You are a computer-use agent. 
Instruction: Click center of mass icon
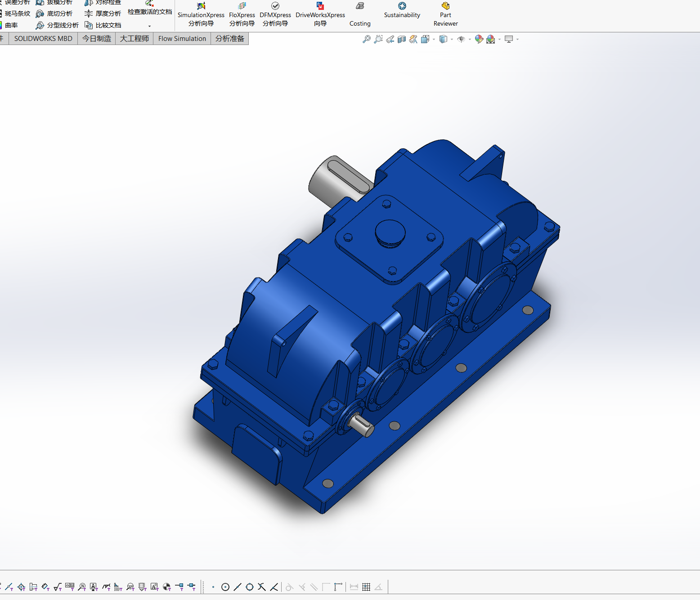coord(167,587)
